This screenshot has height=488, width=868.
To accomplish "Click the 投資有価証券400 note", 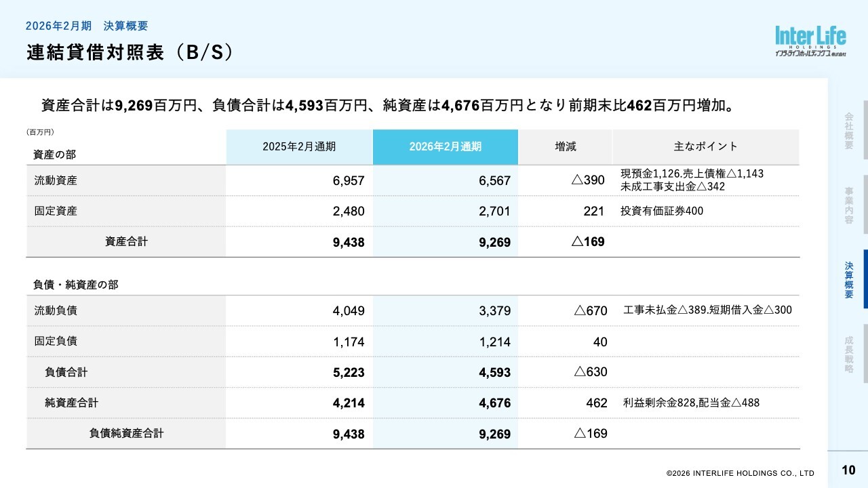I will [x=661, y=211].
